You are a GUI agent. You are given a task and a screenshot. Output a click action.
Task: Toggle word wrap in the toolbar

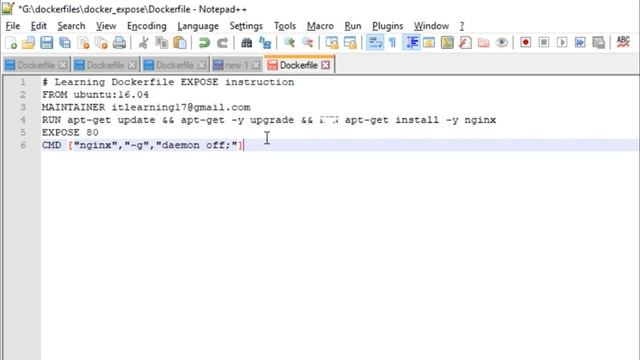(375, 42)
